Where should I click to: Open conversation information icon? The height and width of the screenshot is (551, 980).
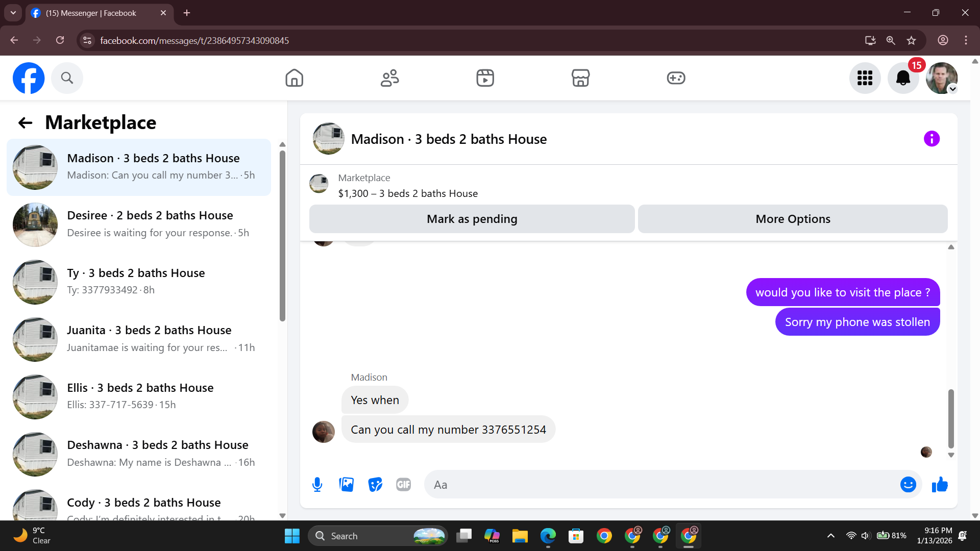pos(932,139)
